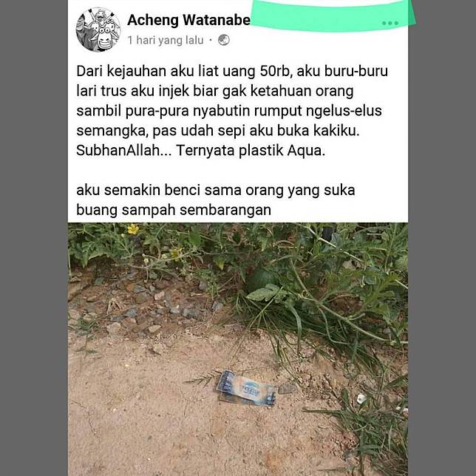Screen dimensions: 476x476
Task: Tap the last line "buang sampah sembarangan"
Action: coord(174,210)
